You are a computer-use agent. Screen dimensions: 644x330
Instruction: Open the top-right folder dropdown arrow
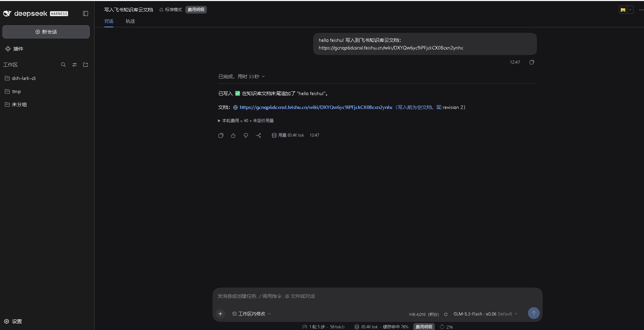tap(630, 10)
